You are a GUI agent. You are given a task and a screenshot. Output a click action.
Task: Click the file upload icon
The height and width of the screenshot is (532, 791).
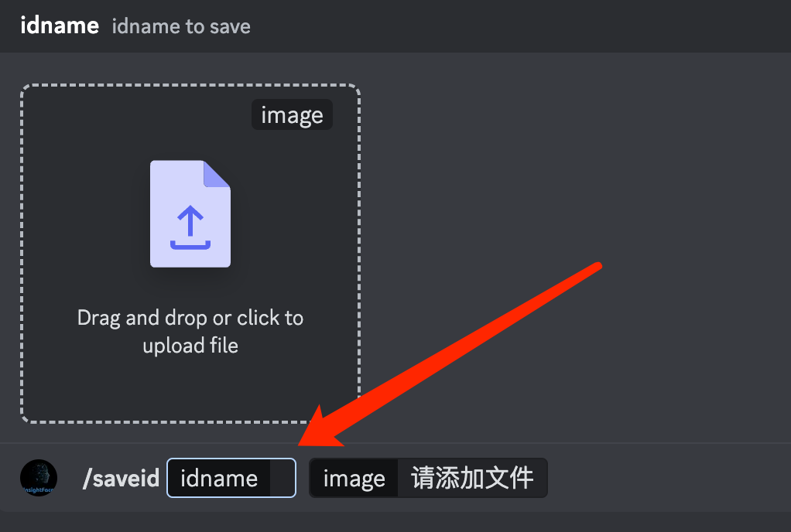[190, 213]
